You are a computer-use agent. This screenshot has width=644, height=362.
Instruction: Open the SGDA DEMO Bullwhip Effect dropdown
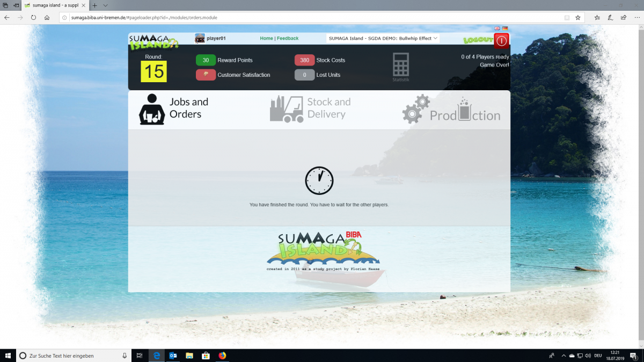(x=382, y=38)
